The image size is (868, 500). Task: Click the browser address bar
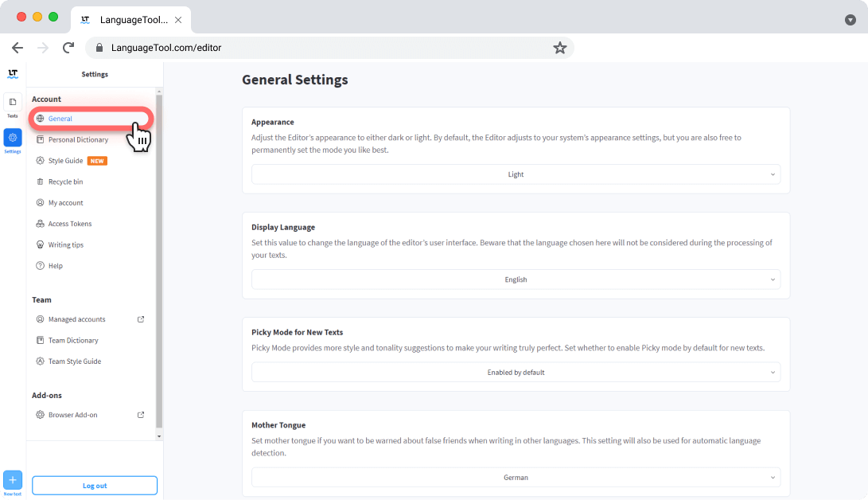(x=329, y=48)
